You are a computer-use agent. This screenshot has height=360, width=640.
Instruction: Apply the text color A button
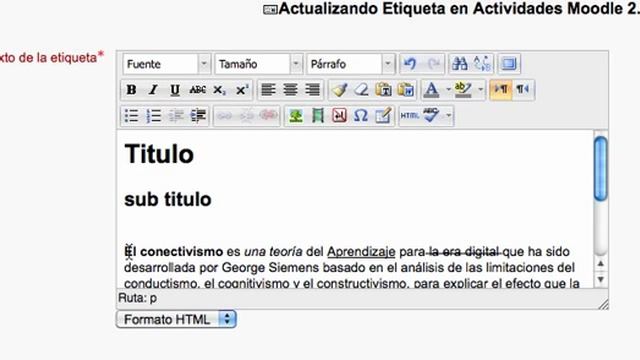431,90
